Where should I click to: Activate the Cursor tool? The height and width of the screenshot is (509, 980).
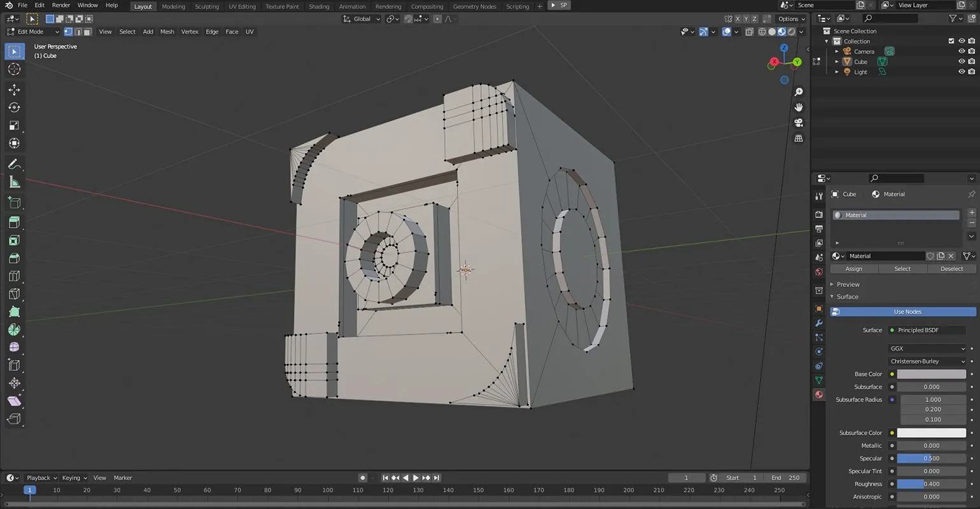click(x=14, y=69)
